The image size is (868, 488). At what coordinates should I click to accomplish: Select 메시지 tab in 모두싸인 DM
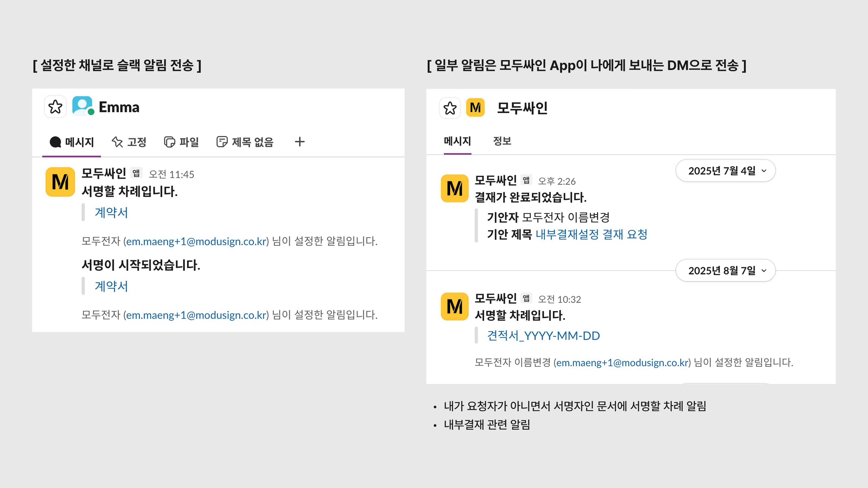[x=457, y=141]
